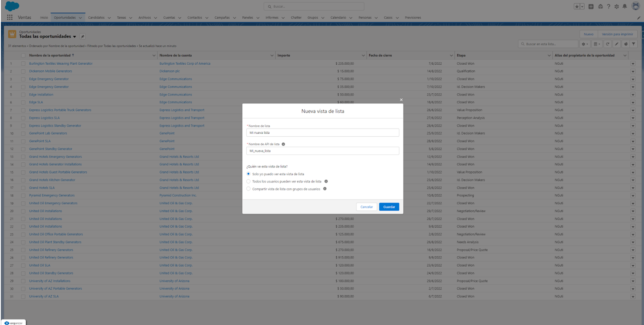644x325 pixels.
Task: Select Todos los usuarios pueden ver radio
Action: (248, 181)
